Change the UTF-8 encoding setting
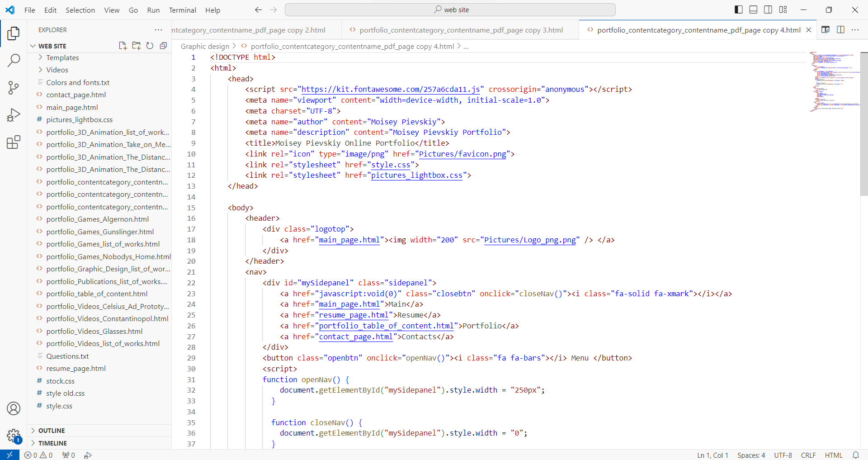Screen dimensions: 868x460 coord(783,455)
